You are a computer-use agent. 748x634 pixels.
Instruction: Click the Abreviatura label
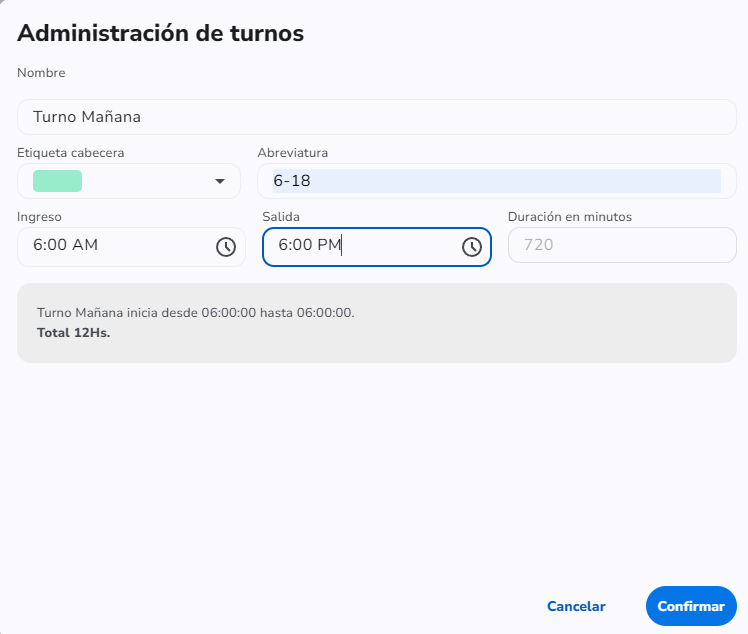click(x=293, y=153)
